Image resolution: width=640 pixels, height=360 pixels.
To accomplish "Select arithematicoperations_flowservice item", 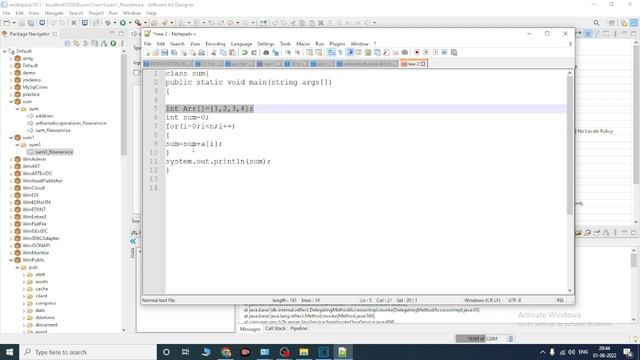I will (x=71, y=123).
